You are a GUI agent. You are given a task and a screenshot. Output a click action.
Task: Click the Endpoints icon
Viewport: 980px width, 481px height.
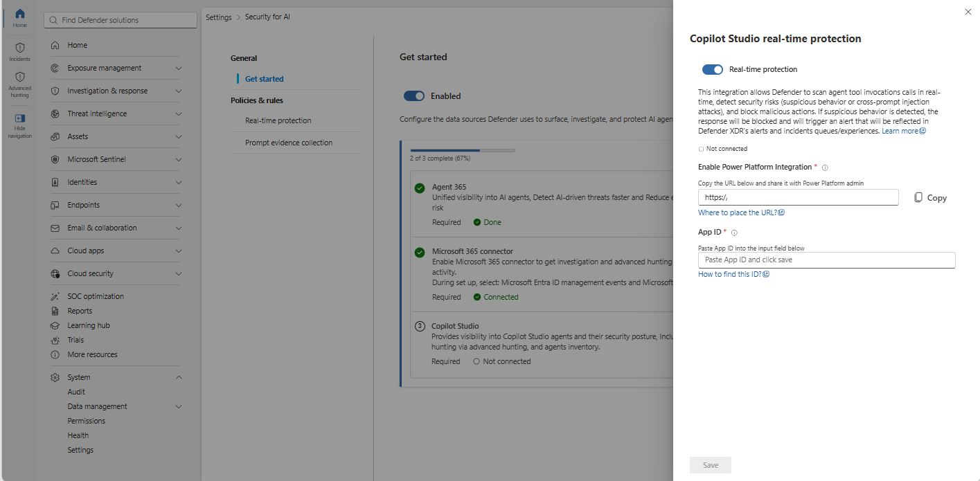tap(55, 205)
